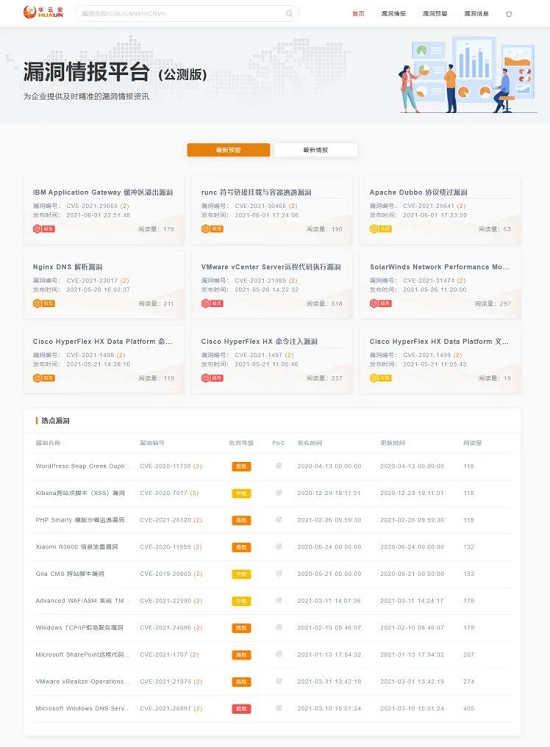Click PoC icon in Microsoft Windows DNS row
This screenshot has width=550, height=747.
tap(279, 708)
